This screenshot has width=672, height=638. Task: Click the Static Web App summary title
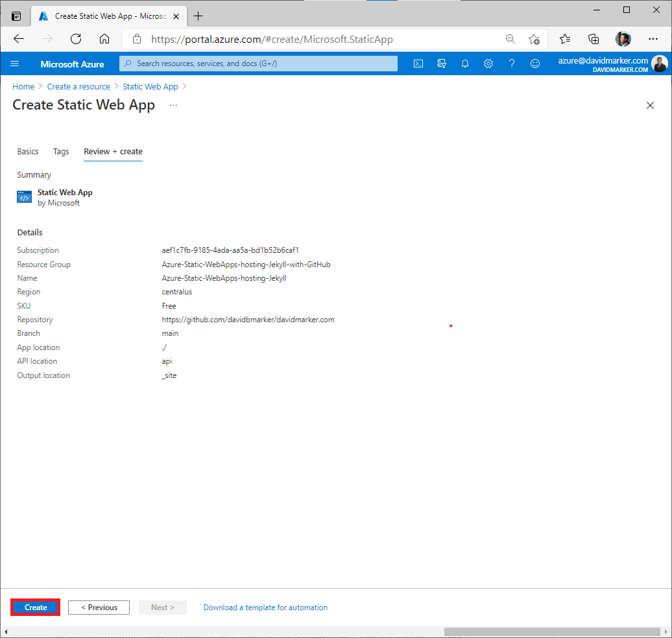tap(65, 193)
